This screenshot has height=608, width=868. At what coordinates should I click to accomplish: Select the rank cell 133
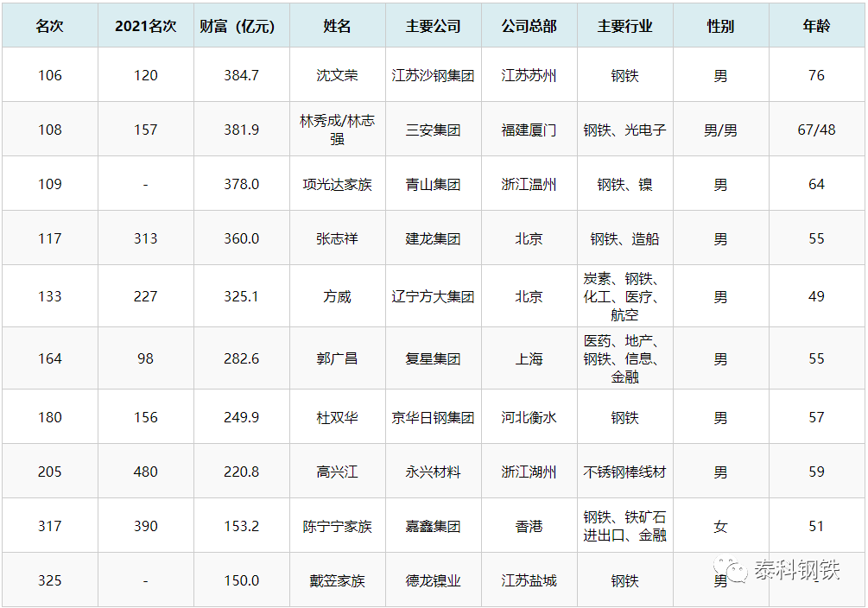50,296
